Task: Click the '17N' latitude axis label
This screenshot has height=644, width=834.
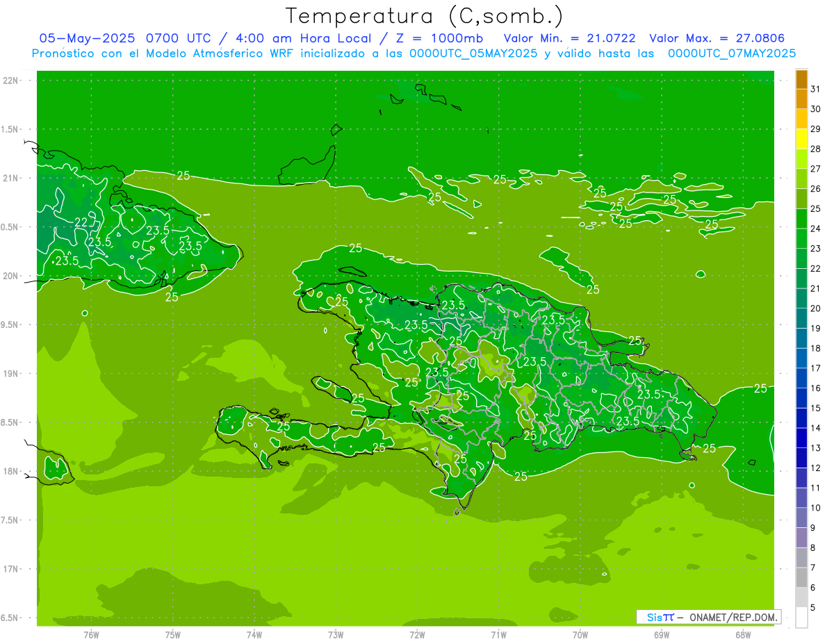Action: [11, 569]
